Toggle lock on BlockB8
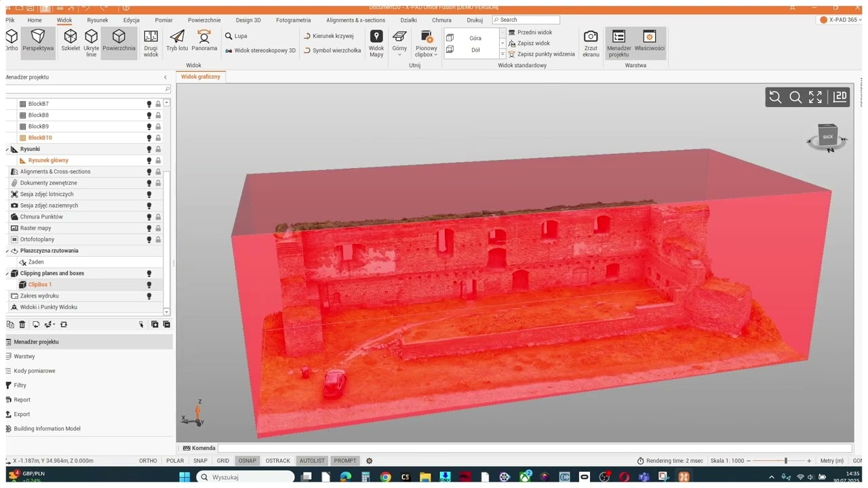This screenshot has height=488, width=868. (x=158, y=115)
